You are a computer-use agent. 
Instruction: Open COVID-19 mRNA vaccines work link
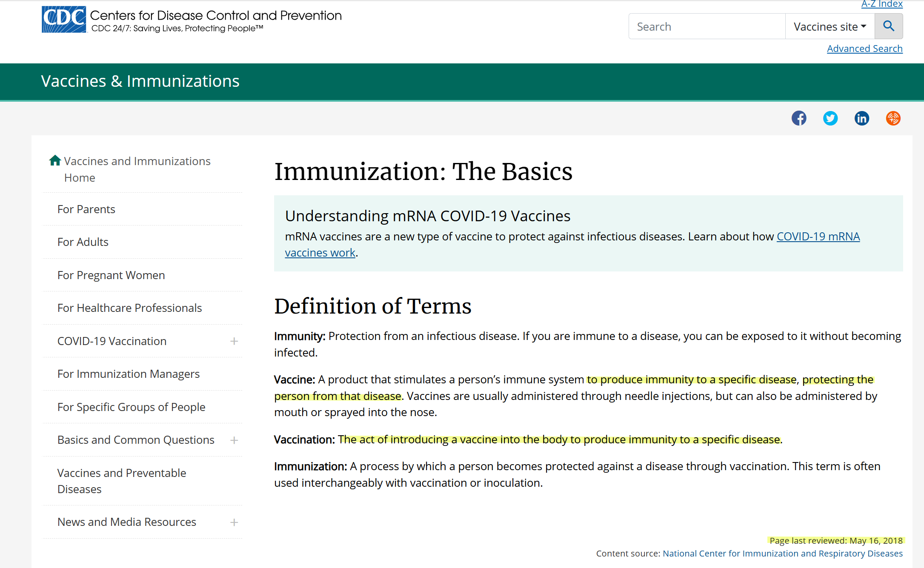[818, 237]
